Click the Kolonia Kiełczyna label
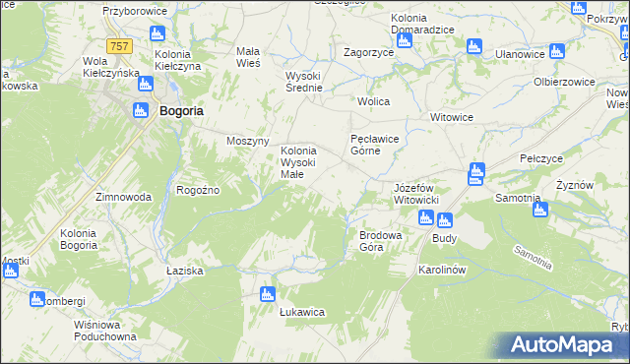 [177, 60]
